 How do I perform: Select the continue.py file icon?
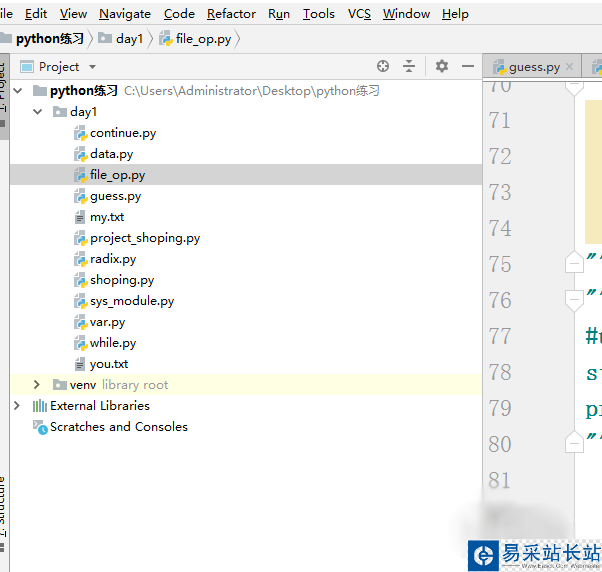coord(80,133)
